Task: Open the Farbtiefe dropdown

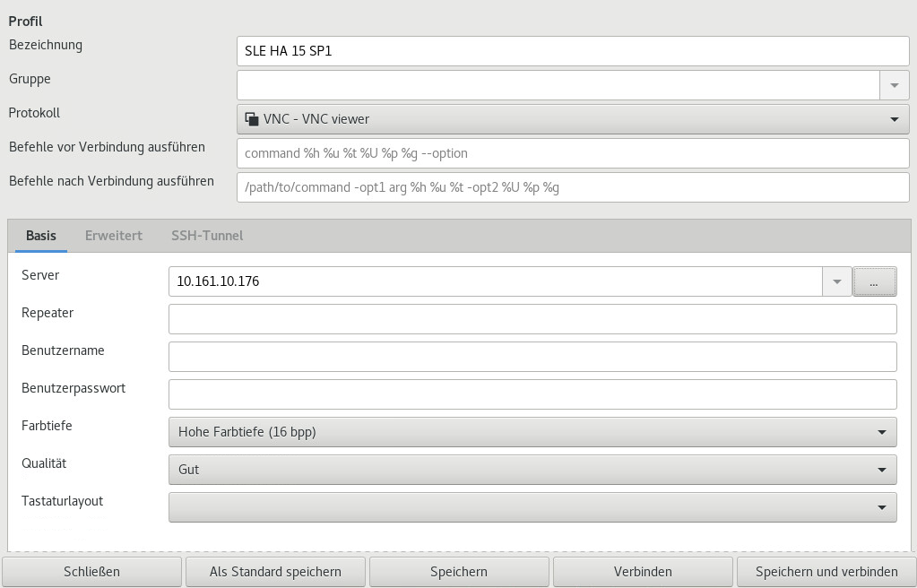Action: pyautogui.click(x=532, y=432)
